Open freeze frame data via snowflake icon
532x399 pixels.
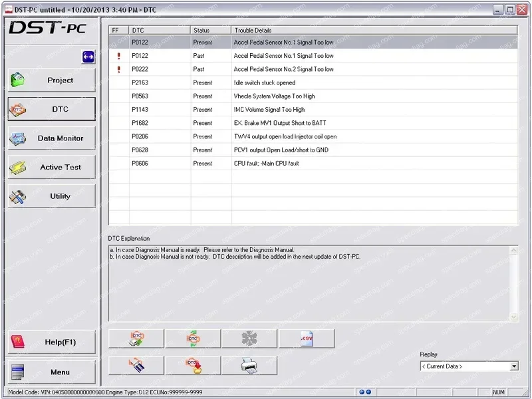(249, 338)
